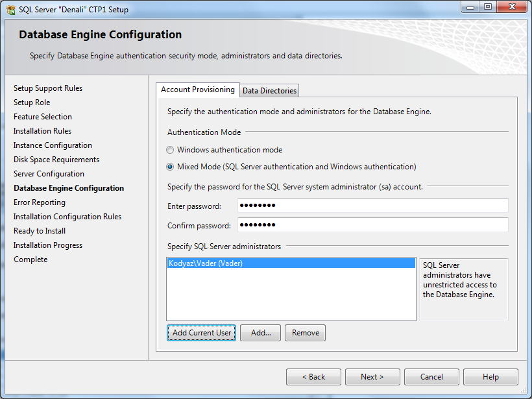
Task: Click the Specify SQL Server administrators label
Action: click(x=224, y=247)
